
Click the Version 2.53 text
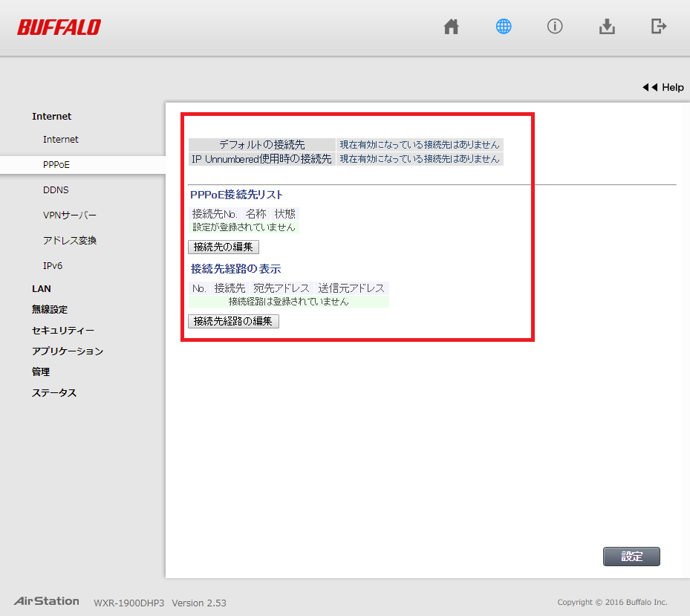click(199, 603)
